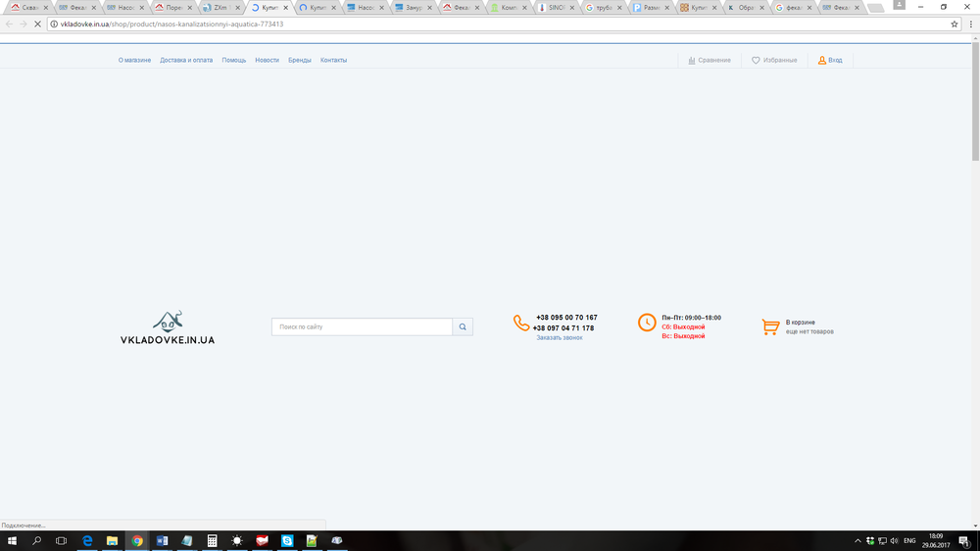The height and width of the screenshot is (551, 980).
Task: Open Контакты menu item
Action: click(x=333, y=60)
